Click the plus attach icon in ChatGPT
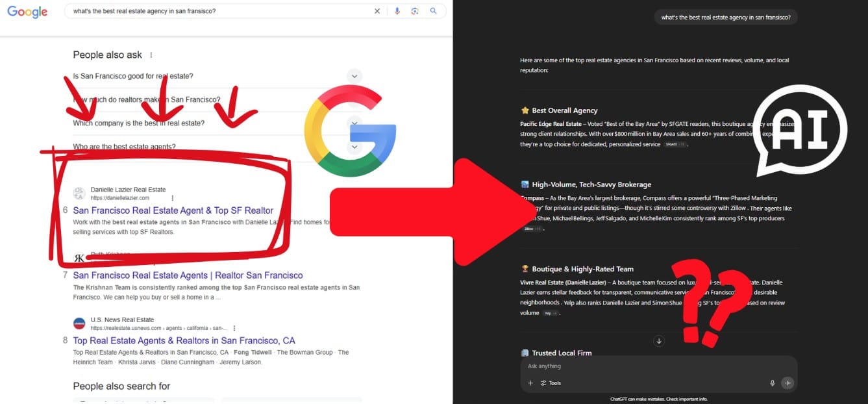868x404 pixels. pos(530,383)
